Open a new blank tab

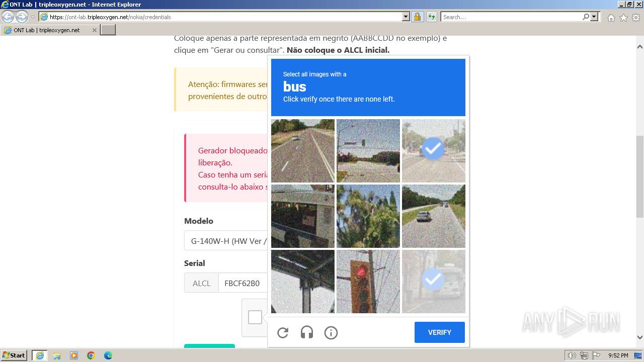click(108, 30)
